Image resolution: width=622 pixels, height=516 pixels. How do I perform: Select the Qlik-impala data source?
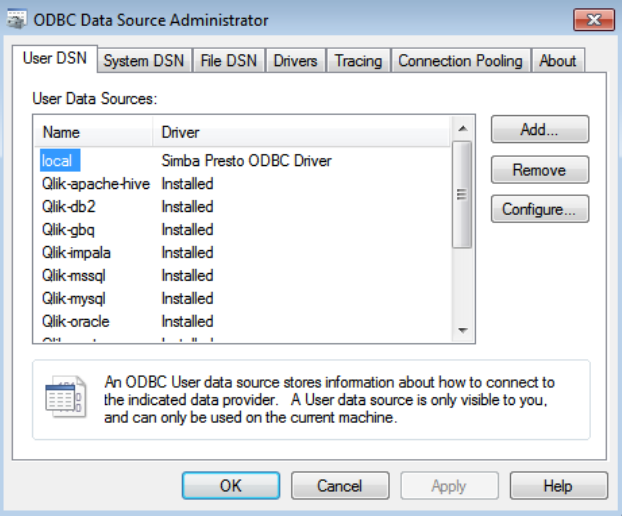[x=76, y=253]
